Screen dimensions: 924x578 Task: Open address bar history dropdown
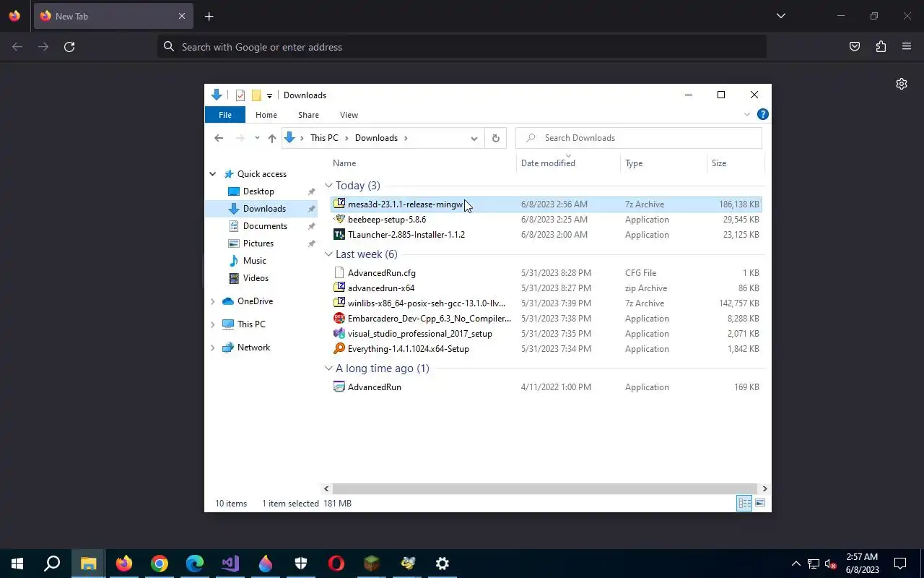pyautogui.click(x=474, y=138)
